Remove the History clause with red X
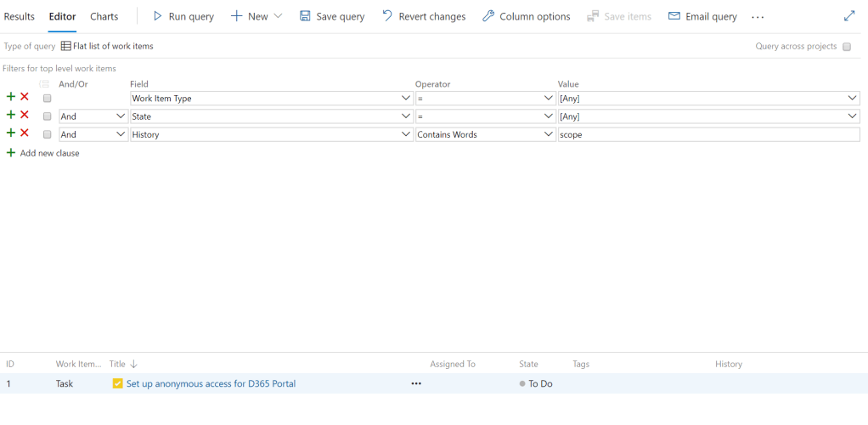868x425 pixels. (x=25, y=133)
